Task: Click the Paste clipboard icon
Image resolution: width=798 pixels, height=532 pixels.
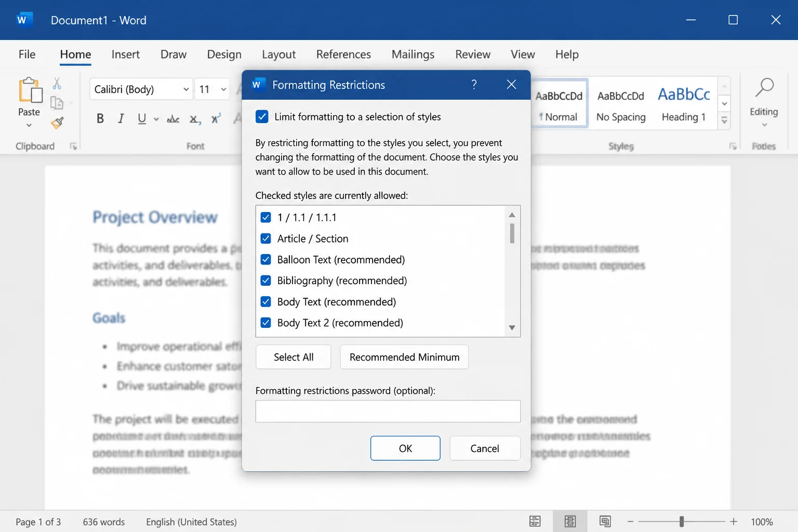Action: coord(30,90)
